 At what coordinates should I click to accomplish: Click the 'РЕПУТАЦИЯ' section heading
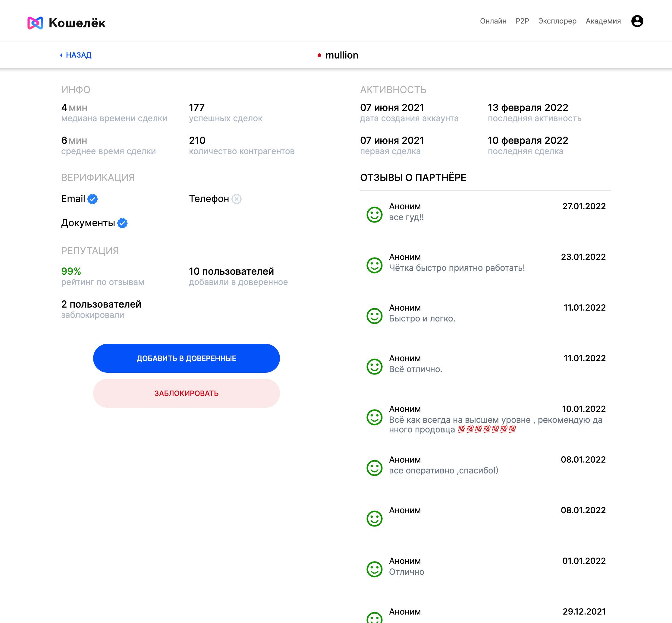coord(90,251)
